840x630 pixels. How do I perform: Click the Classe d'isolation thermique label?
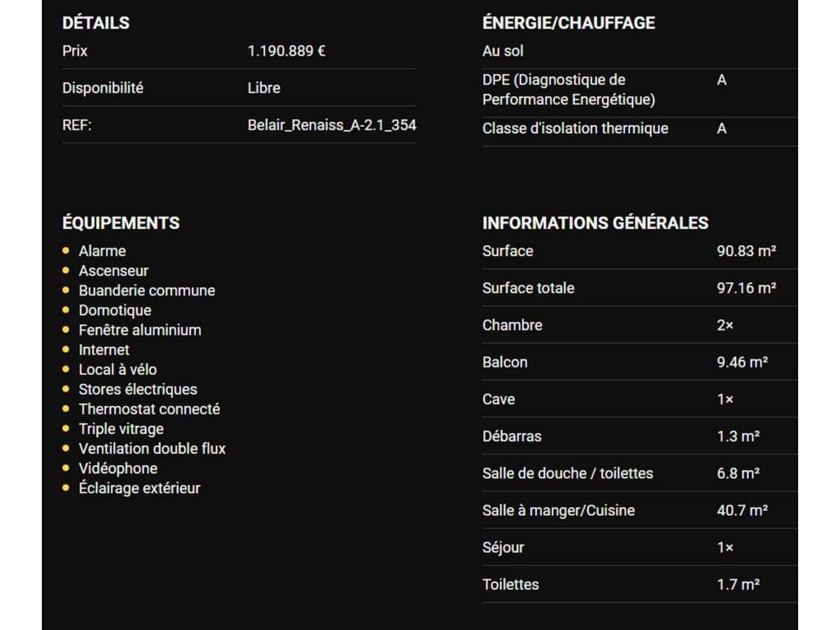575,128
